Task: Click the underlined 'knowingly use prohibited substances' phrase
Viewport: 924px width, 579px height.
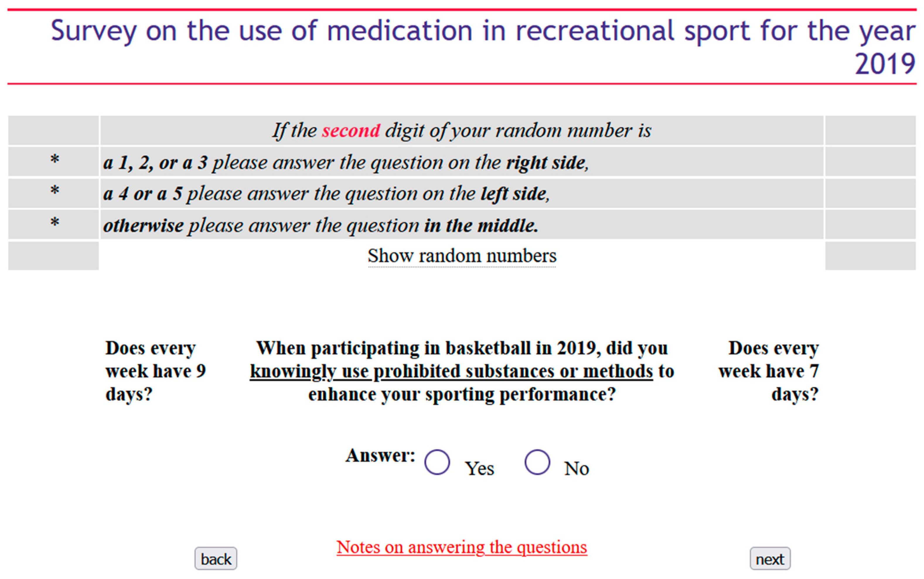Action: pos(451,371)
